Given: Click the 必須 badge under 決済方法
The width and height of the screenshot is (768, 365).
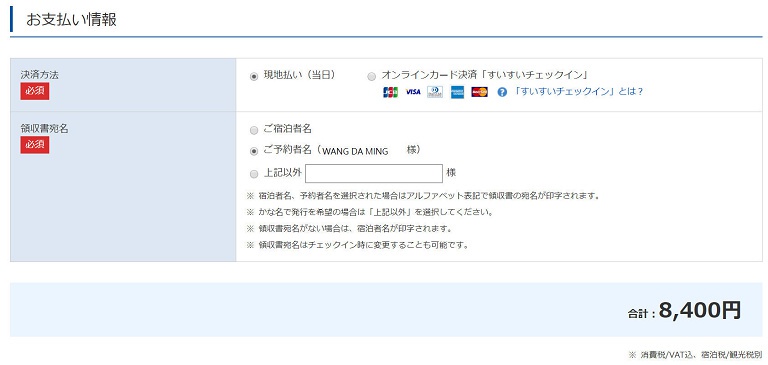Looking at the screenshot, I should point(35,92).
